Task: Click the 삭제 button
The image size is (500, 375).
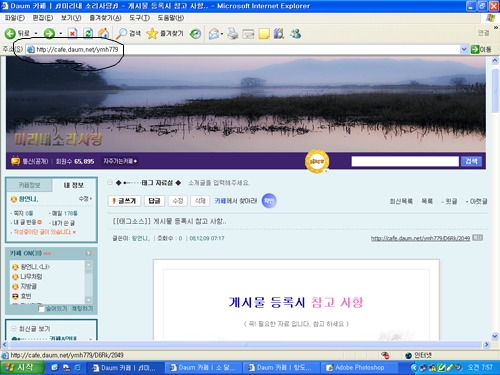Action: pyautogui.click(x=200, y=201)
